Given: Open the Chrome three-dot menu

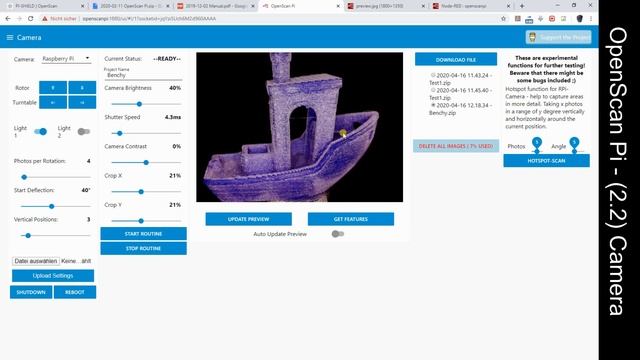Looking at the screenshot, I should (x=591, y=19).
